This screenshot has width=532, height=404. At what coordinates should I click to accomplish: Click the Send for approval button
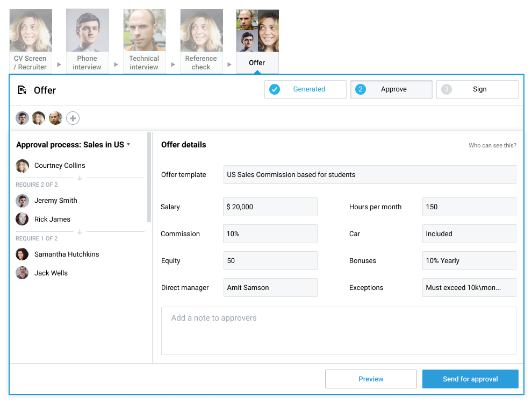point(470,379)
